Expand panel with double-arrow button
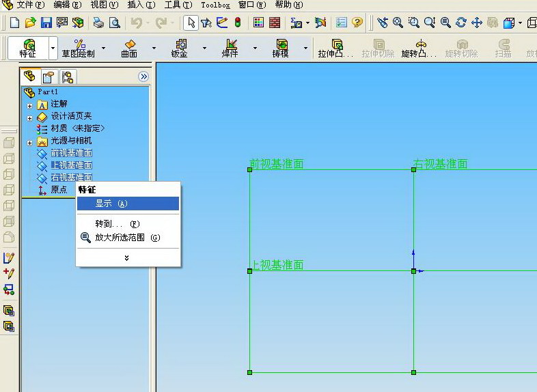 tap(144, 76)
